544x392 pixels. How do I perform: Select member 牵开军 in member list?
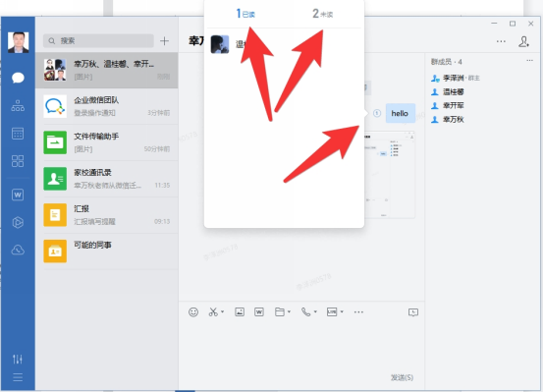pyautogui.click(x=448, y=105)
